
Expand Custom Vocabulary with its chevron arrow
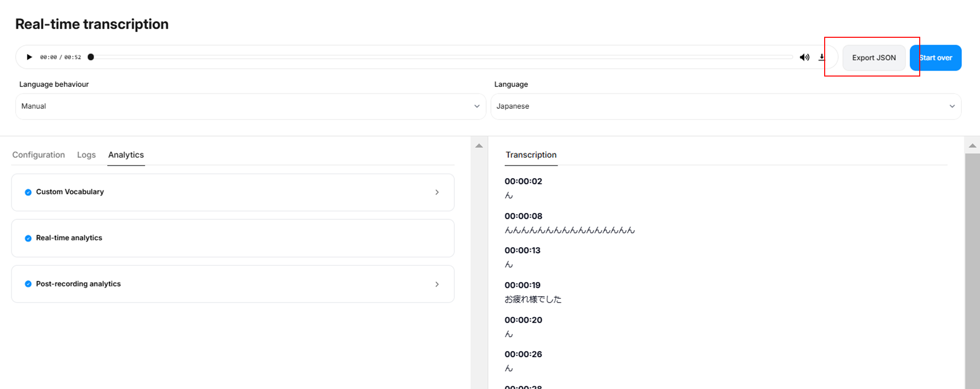point(437,192)
